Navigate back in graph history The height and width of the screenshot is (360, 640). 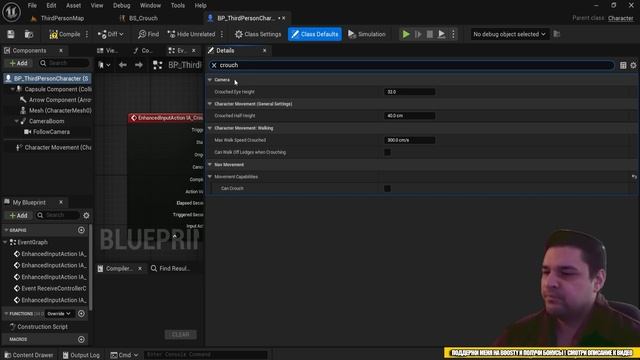122,65
